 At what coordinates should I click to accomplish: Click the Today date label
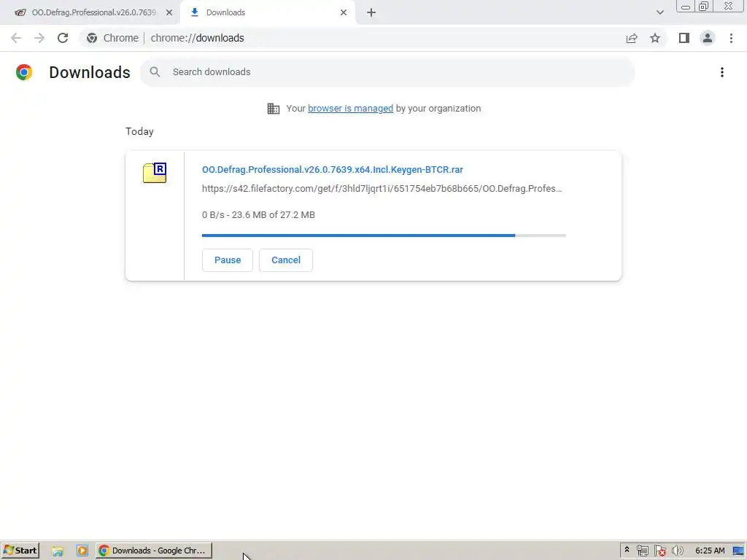pyautogui.click(x=139, y=131)
